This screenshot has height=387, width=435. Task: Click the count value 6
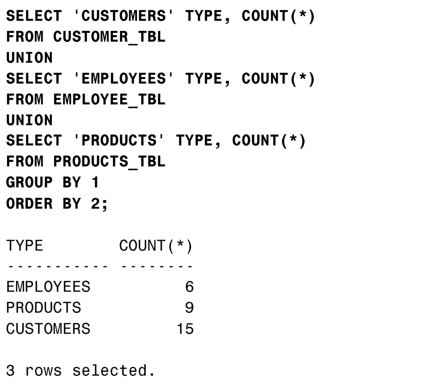189,287
